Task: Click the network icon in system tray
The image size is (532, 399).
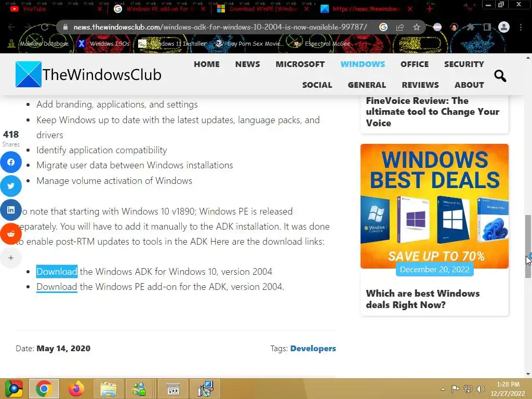Action: coord(468,389)
